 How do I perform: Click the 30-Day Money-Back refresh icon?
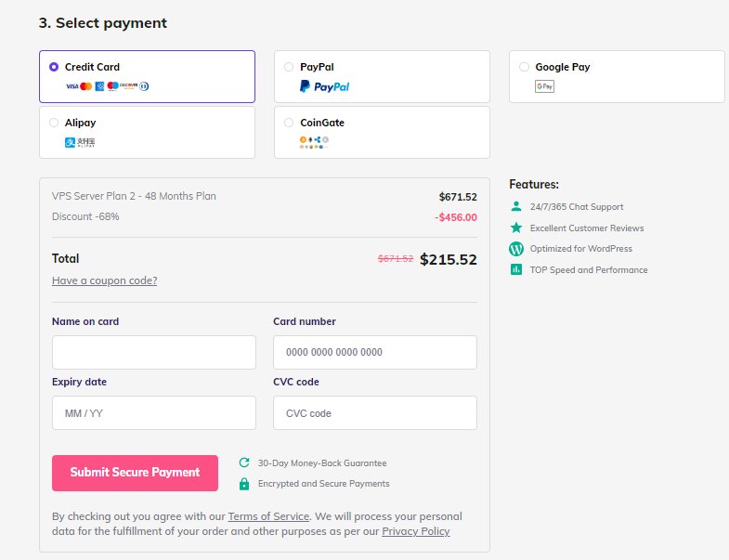[x=244, y=462]
